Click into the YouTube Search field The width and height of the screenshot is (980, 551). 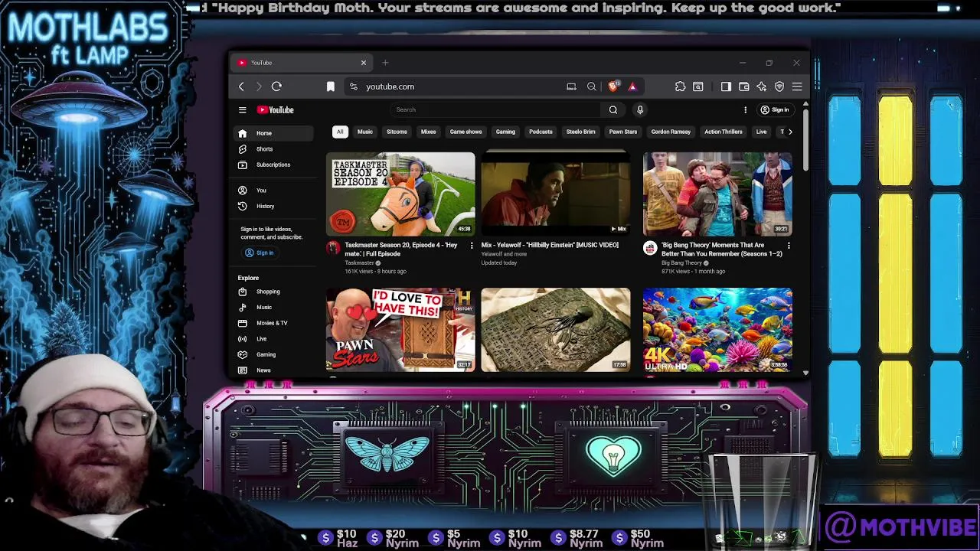click(x=496, y=110)
